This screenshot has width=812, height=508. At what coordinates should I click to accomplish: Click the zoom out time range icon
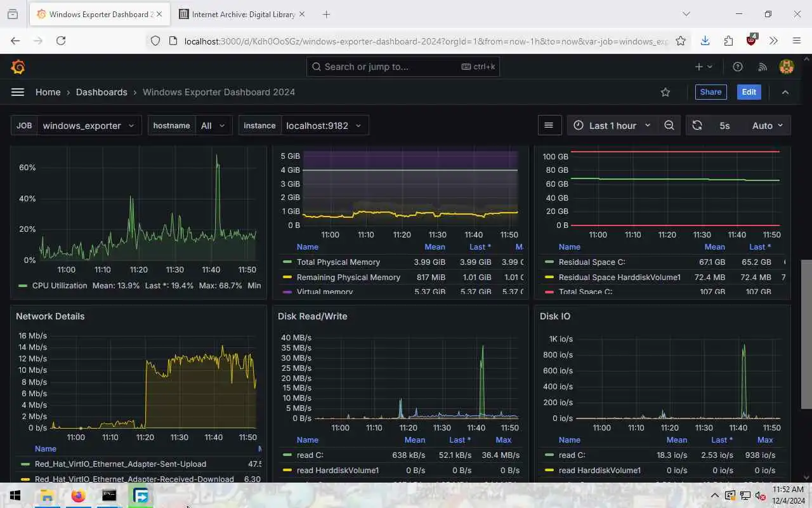coord(669,126)
